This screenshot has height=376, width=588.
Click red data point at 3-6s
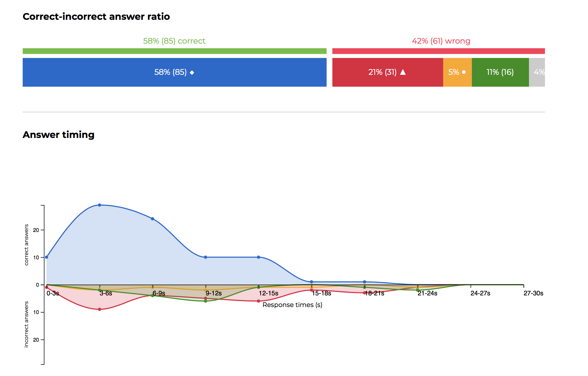[x=99, y=309]
